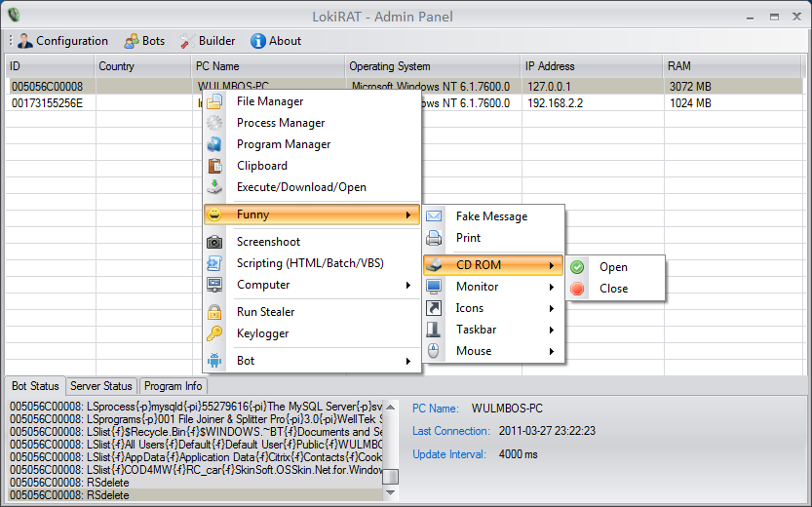Viewport: 812px width, 507px height.
Task: Expand the Bot submenu arrow
Action: (408, 361)
